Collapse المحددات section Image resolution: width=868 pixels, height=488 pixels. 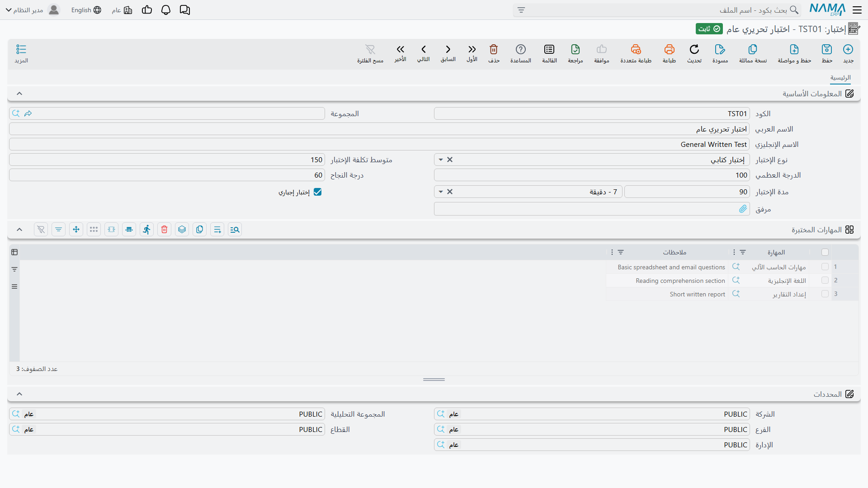click(19, 394)
